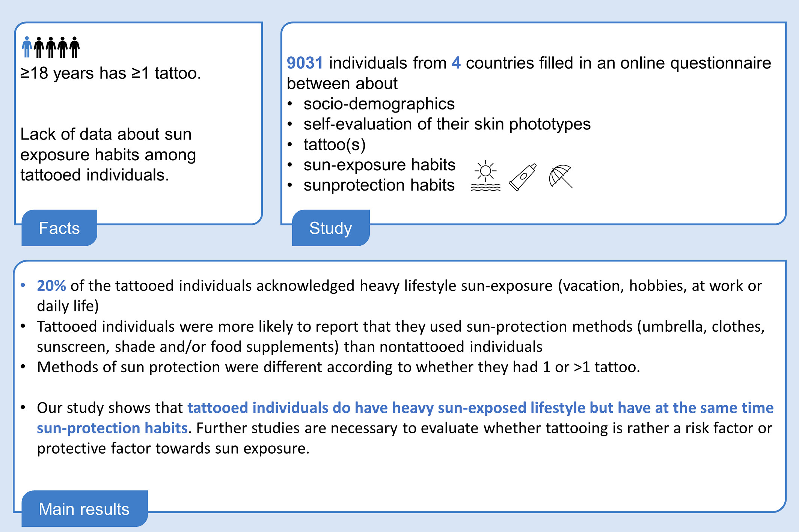Click the first black person icon

click(39, 47)
